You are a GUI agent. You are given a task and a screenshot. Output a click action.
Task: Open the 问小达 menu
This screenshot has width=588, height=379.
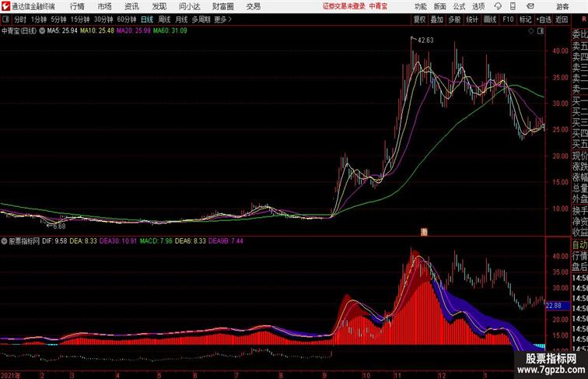pyautogui.click(x=189, y=6)
